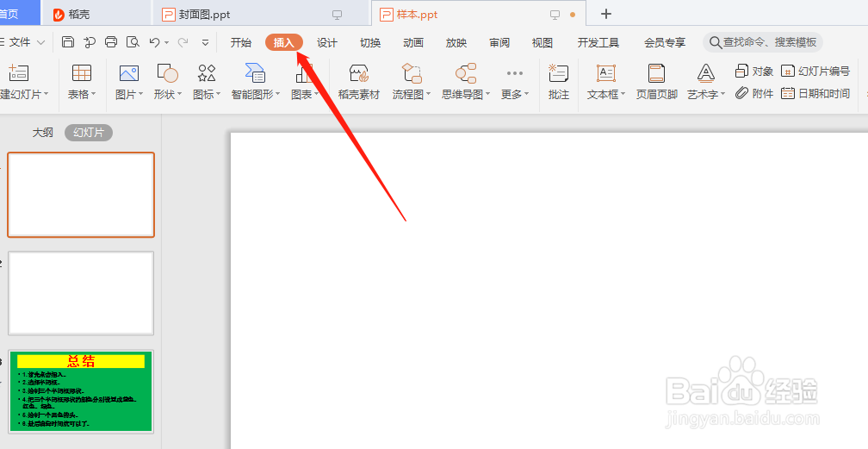Click the presentation mode icon on 样本.ppt tab
Viewport: 868px width, 449px height.
click(555, 15)
